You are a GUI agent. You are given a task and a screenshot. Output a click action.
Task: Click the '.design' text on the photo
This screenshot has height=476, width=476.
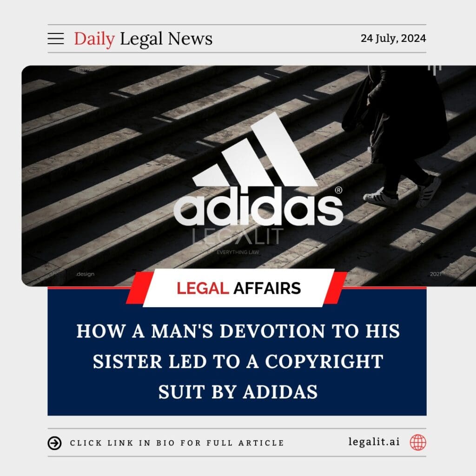point(86,274)
